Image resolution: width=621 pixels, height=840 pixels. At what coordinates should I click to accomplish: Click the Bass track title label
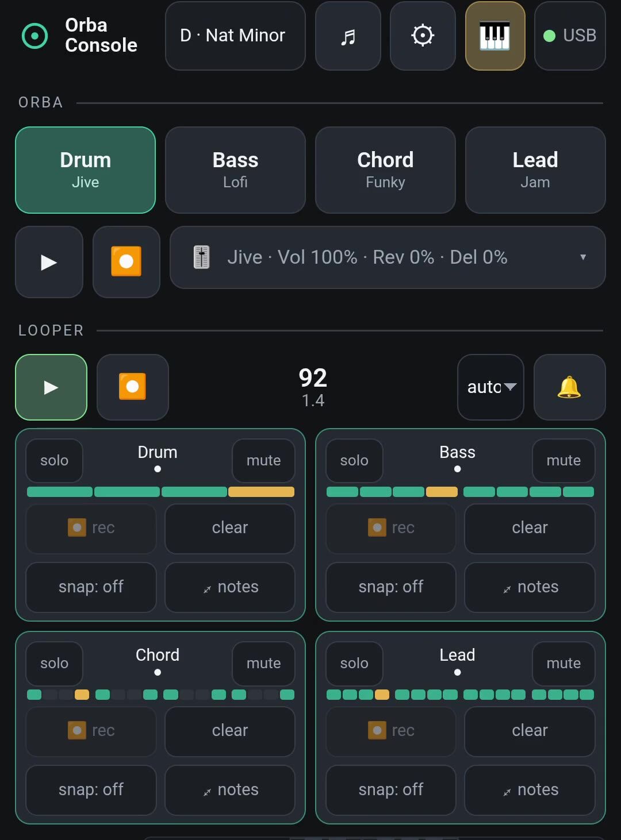click(457, 453)
